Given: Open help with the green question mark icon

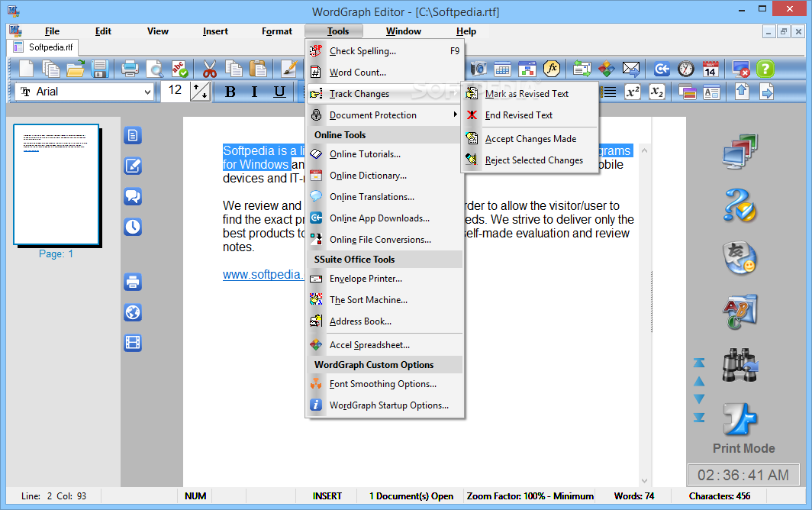Looking at the screenshot, I should 765,69.
